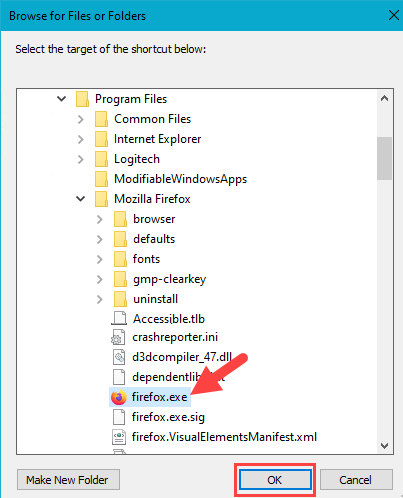The image size is (403, 498).
Task: Select the crashreporter.ini file name
Action: click(x=175, y=337)
